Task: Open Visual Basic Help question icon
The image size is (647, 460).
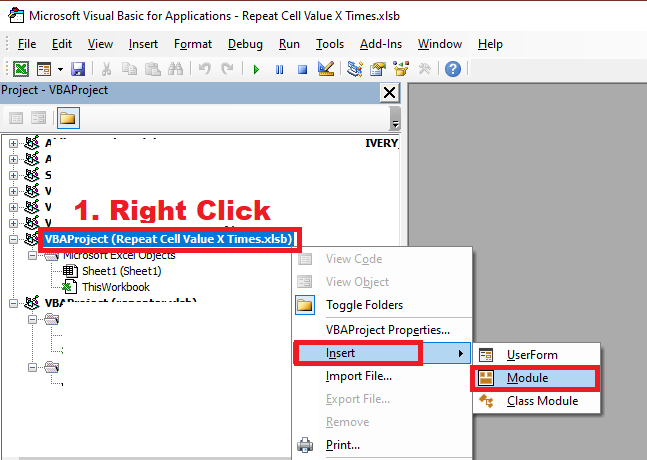Action: tap(453, 69)
